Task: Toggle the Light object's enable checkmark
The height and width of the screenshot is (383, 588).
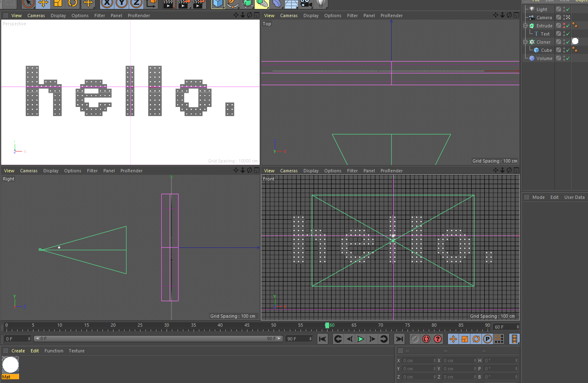Action: [568, 9]
